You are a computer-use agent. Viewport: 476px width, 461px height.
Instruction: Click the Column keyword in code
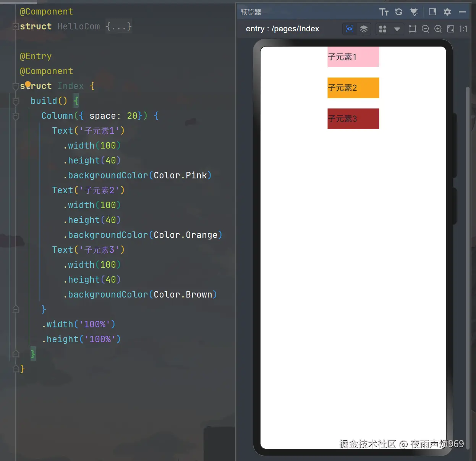pyautogui.click(x=57, y=116)
